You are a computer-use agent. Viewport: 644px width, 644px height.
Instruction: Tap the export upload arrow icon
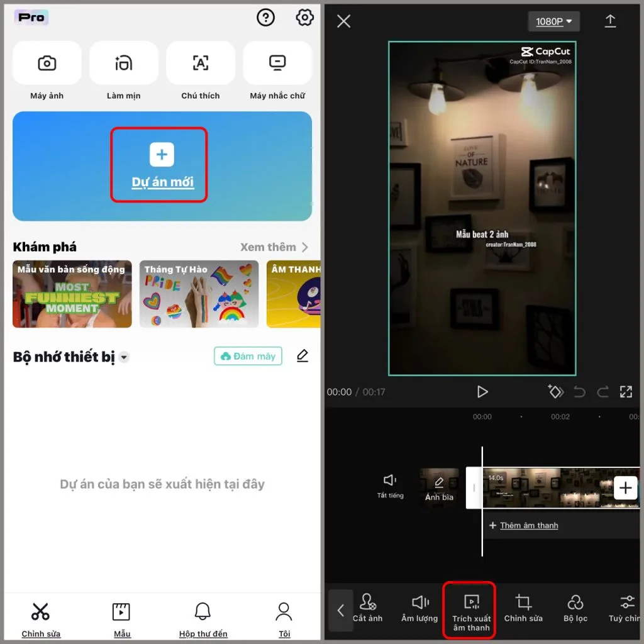610,21
